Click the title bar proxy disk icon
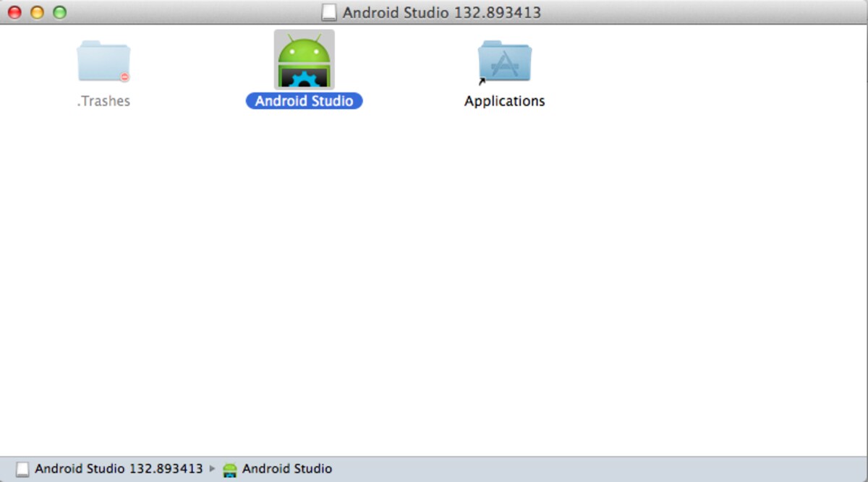The width and height of the screenshot is (868, 482). [x=329, y=12]
